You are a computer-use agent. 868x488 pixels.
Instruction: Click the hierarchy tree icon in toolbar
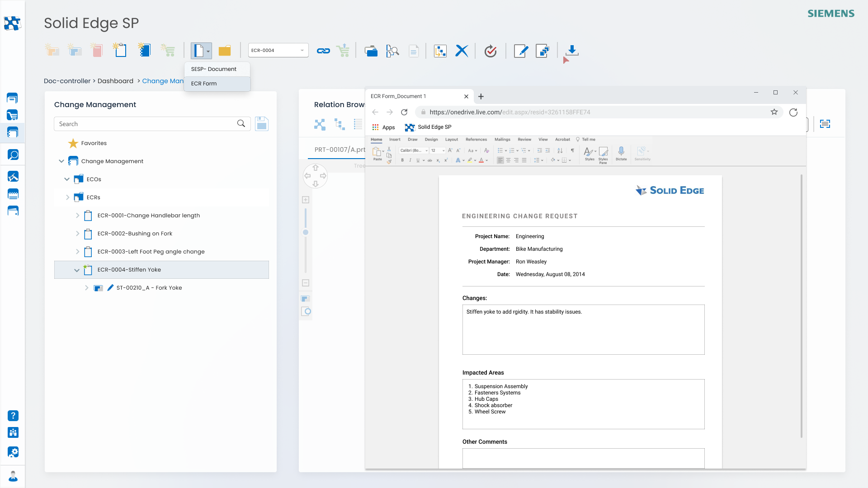440,51
